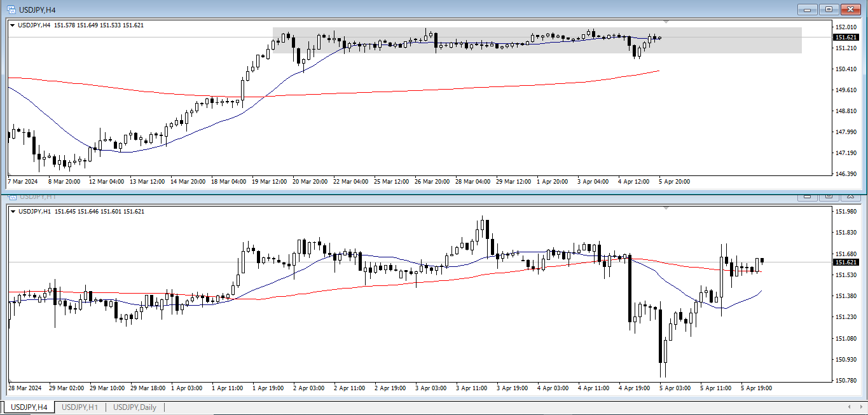Switch to the USDJPY,H4 tab

[x=29, y=407]
